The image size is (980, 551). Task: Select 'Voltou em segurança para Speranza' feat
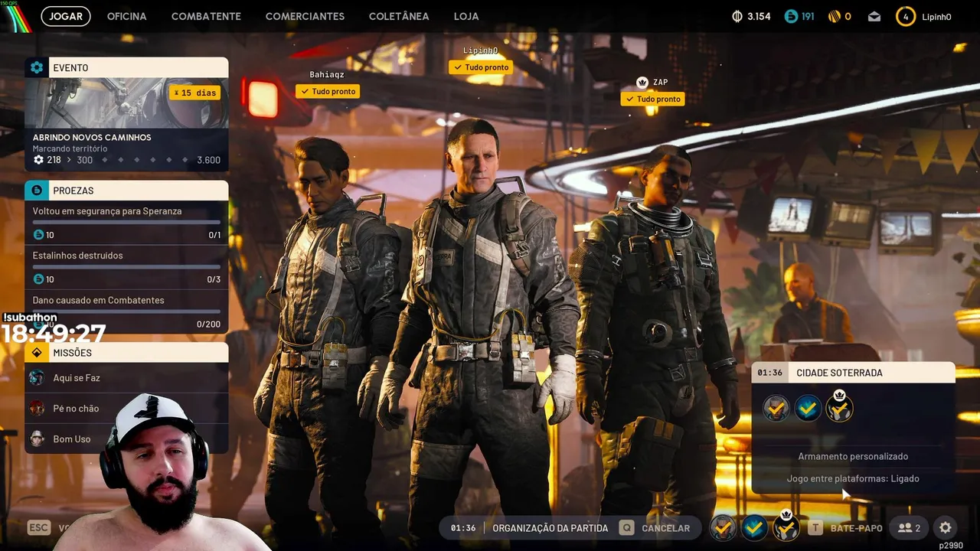coord(126,223)
